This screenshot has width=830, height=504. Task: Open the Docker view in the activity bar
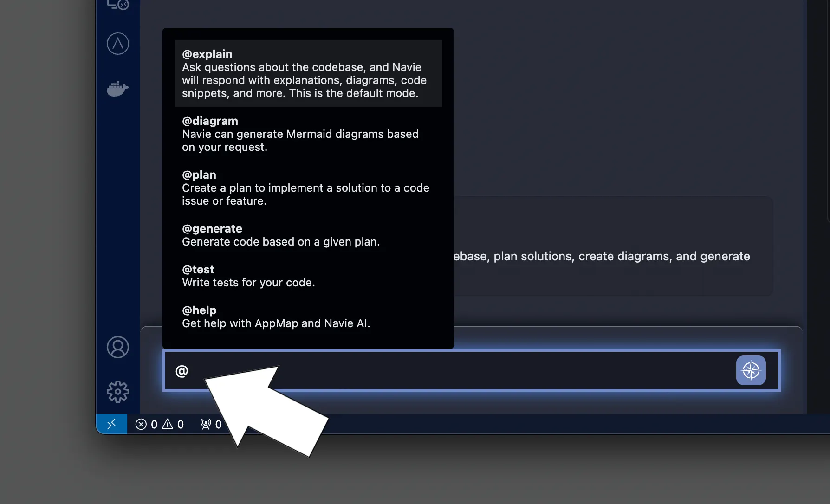pyautogui.click(x=118, y=88)
